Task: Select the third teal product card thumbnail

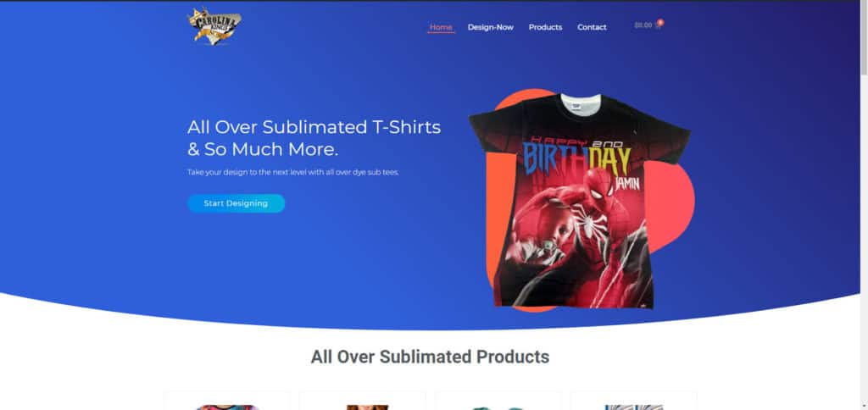Action: [x=498, y=408]
